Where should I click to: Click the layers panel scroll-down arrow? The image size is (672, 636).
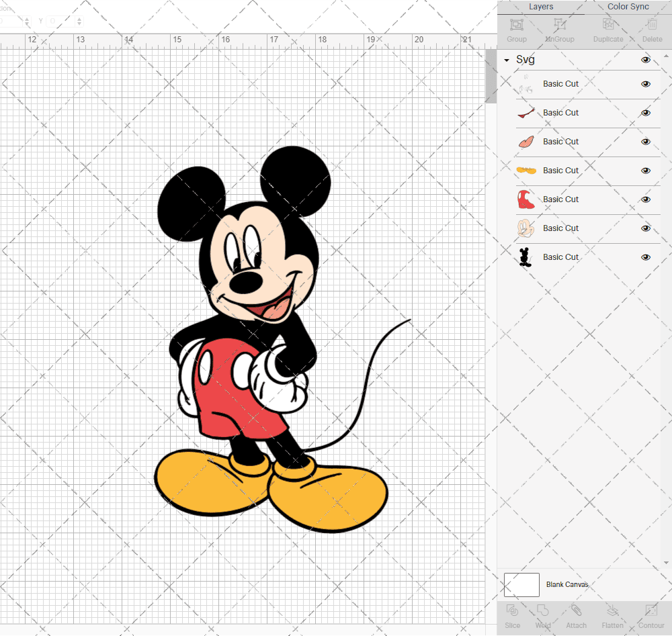665,563
